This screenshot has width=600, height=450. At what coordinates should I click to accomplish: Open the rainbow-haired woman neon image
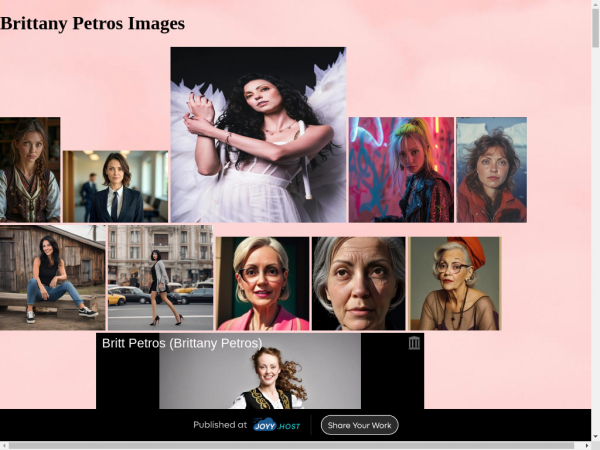(x=401, y=169)
